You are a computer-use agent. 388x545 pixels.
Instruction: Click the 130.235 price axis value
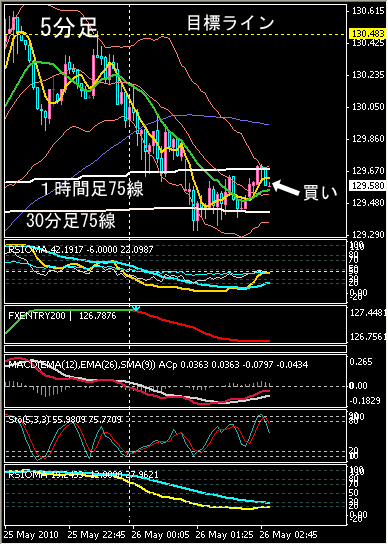[x=368, y=75]
